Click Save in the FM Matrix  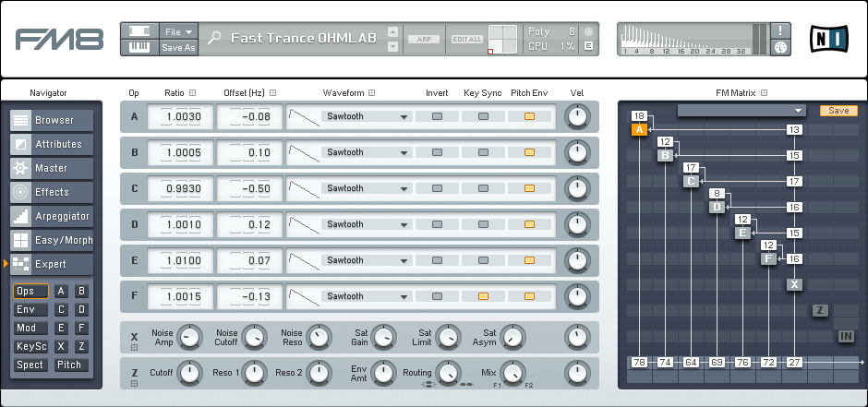pyautogui.click(x=838, y=111)
